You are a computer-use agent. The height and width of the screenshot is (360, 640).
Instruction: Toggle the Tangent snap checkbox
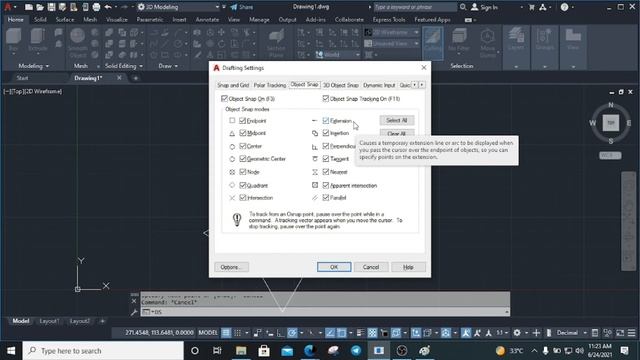tap(326, 158)
